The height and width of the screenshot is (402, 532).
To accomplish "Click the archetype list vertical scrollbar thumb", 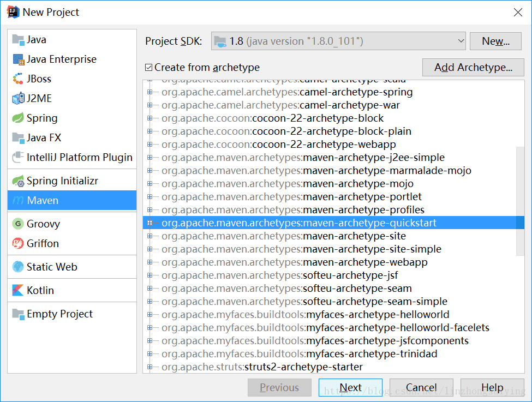I will click(520, 201).
